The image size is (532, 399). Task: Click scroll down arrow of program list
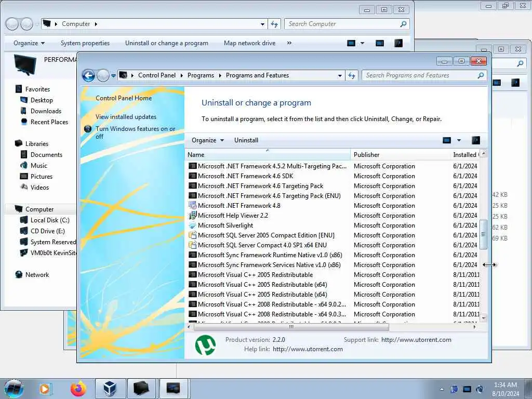point(484,318)
